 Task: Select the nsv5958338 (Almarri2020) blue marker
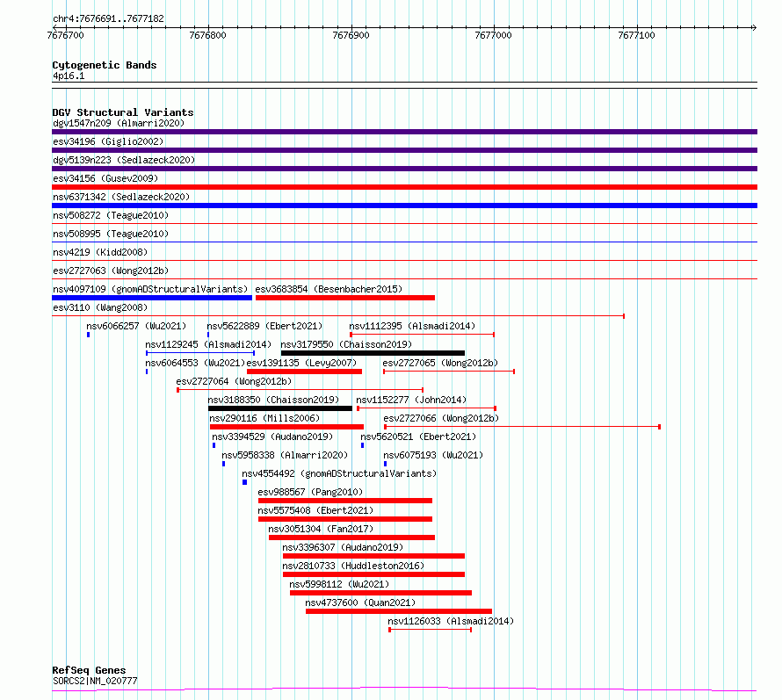coord(223,464)
